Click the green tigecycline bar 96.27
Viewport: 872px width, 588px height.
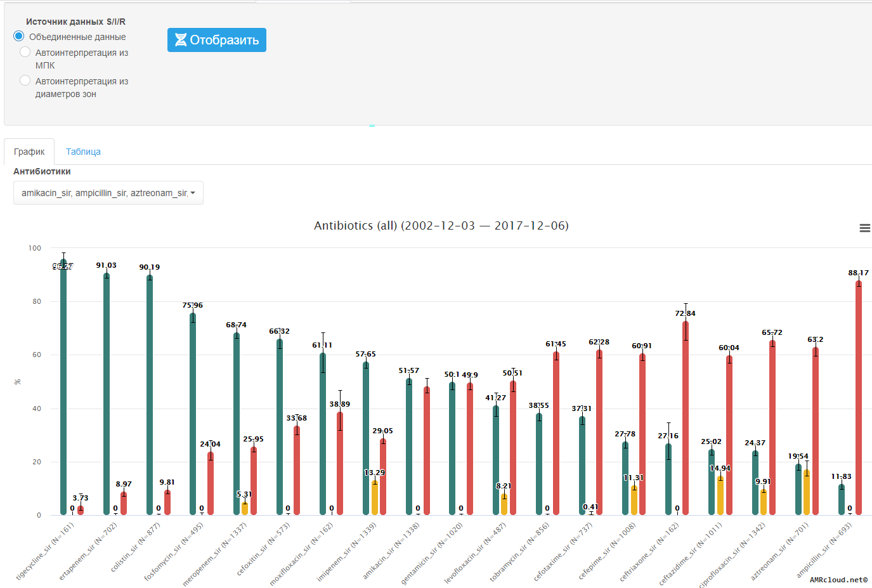(63, 387)
